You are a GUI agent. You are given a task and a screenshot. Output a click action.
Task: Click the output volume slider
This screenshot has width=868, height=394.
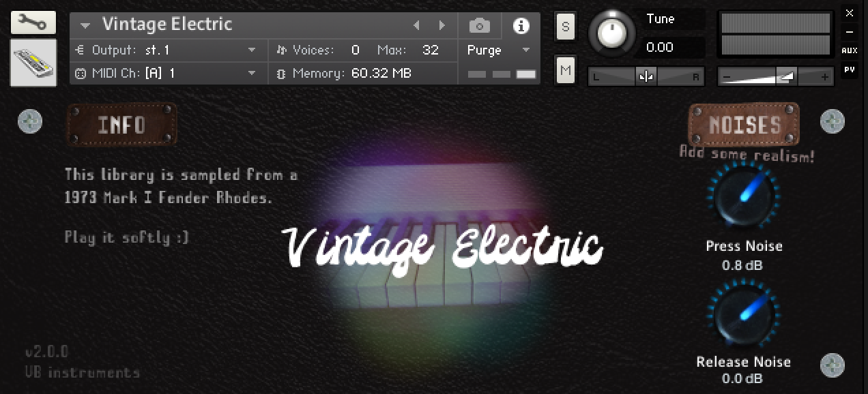pyautogui.click(x=776, y=76)
